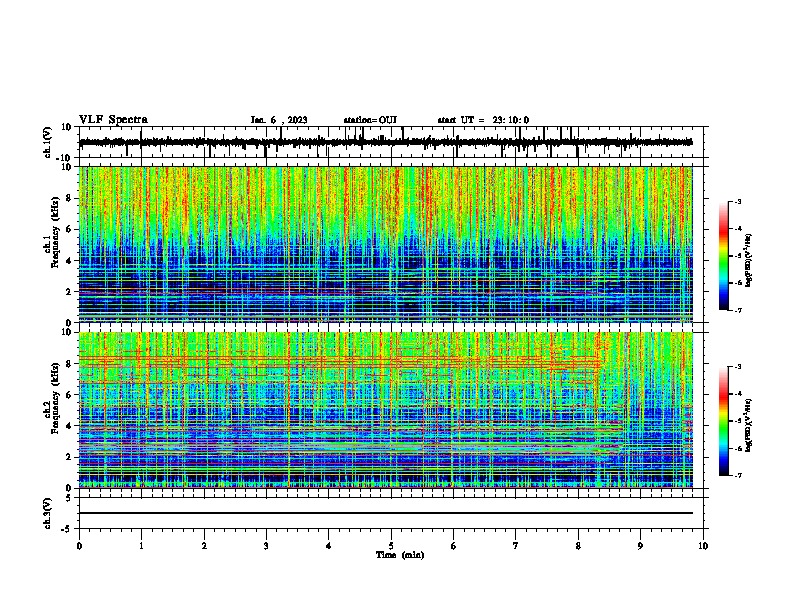Click the time axis tick label "9"
The height and width of the screenshot is (612, 792).
click(640, 546)
